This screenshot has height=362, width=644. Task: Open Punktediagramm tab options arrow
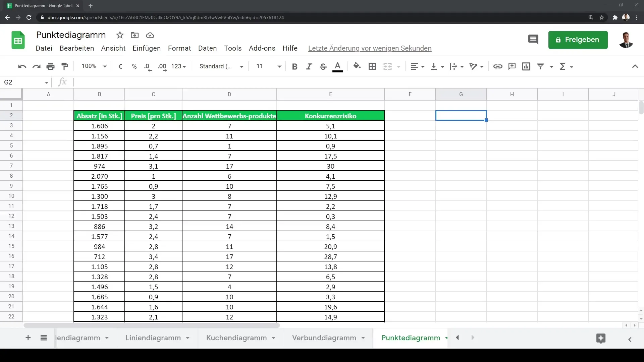(446, 338)
